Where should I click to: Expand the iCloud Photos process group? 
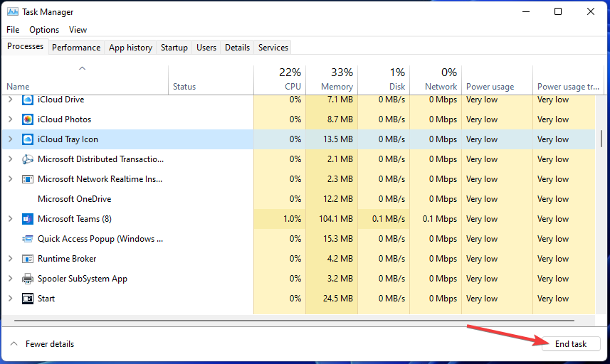11,119
